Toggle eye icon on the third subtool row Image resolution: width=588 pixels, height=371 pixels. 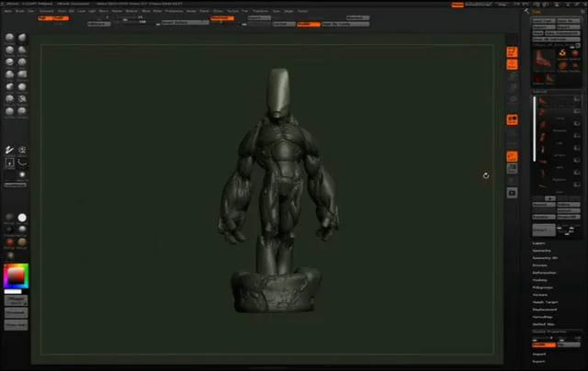pyautogui.click(x=577, y=123)
